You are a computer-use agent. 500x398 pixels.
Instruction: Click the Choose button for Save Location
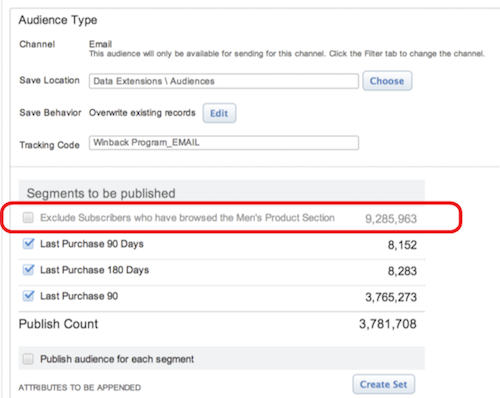(387, 81)
